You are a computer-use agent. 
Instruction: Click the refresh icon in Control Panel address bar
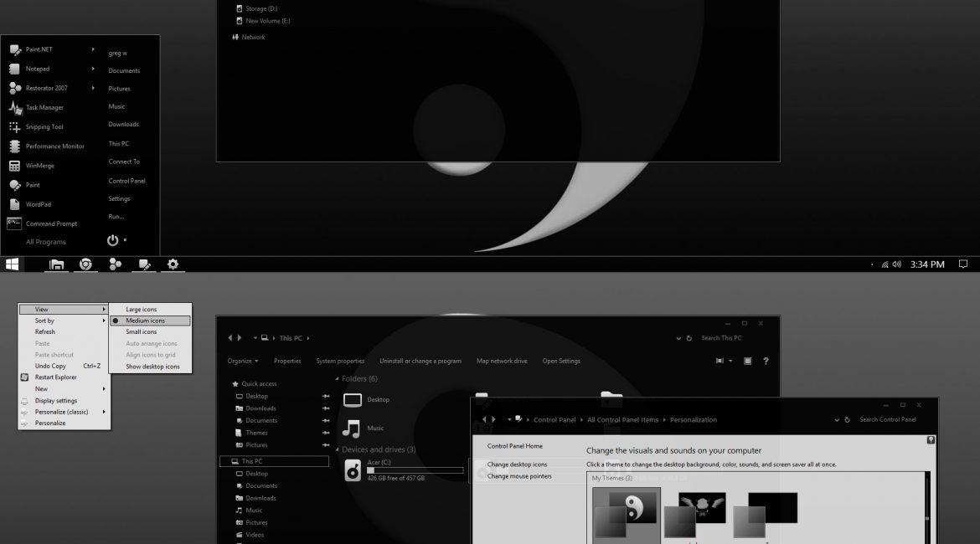[x=847, y=419]
